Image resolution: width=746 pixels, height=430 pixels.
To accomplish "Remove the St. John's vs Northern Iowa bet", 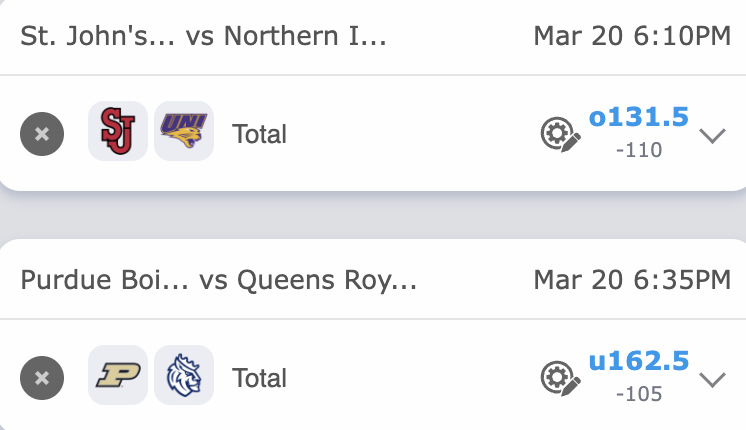I will 41,134.
